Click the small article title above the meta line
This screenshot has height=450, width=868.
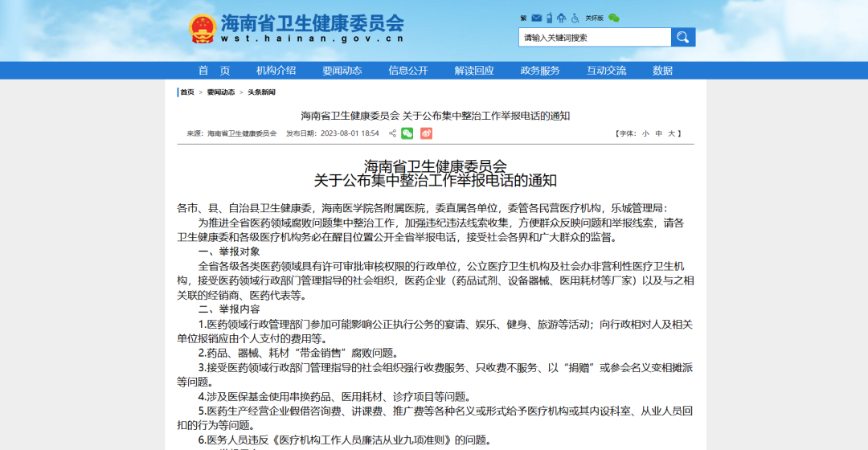point(435,116)
